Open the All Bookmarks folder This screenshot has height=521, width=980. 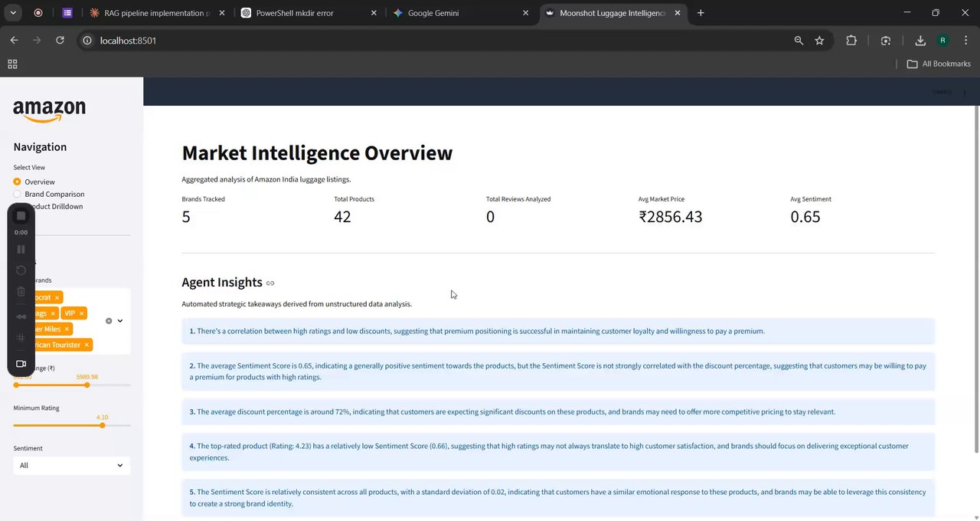pyautogui.click(x=939, y=64)
